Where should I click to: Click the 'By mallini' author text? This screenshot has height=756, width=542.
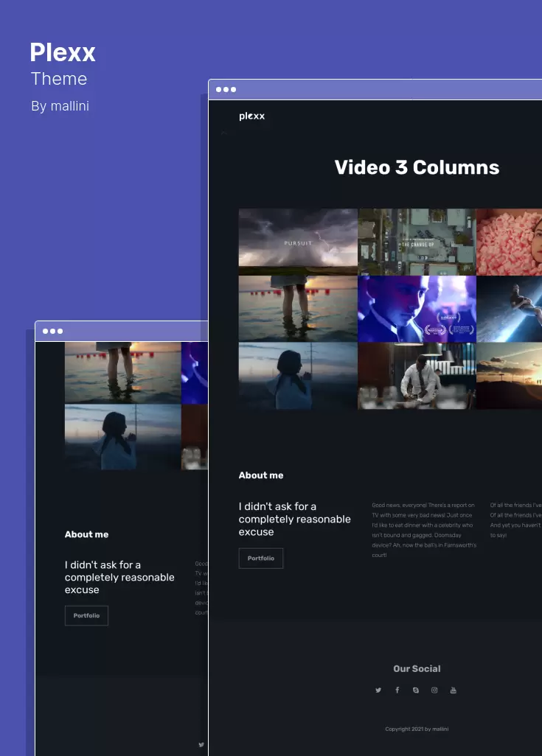(60, 106)
